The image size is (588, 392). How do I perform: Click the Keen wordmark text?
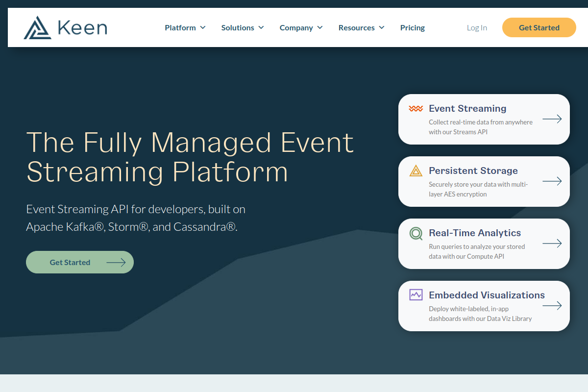point(82,27)
